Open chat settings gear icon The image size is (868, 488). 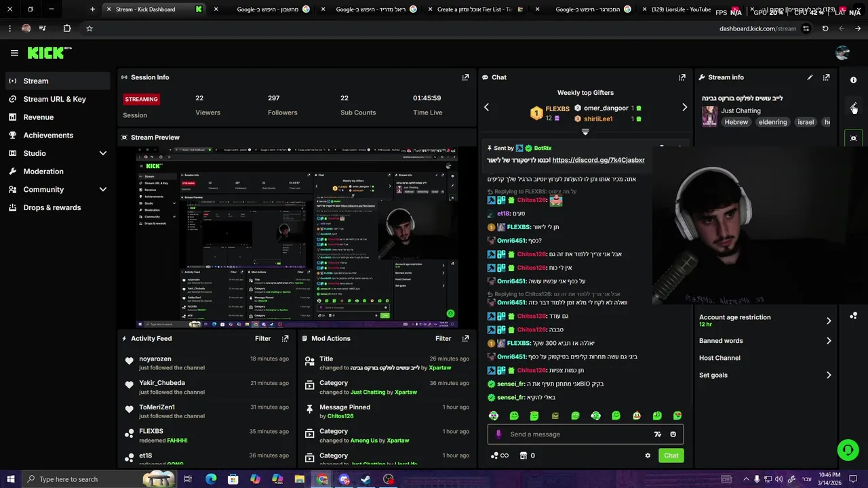648,455
